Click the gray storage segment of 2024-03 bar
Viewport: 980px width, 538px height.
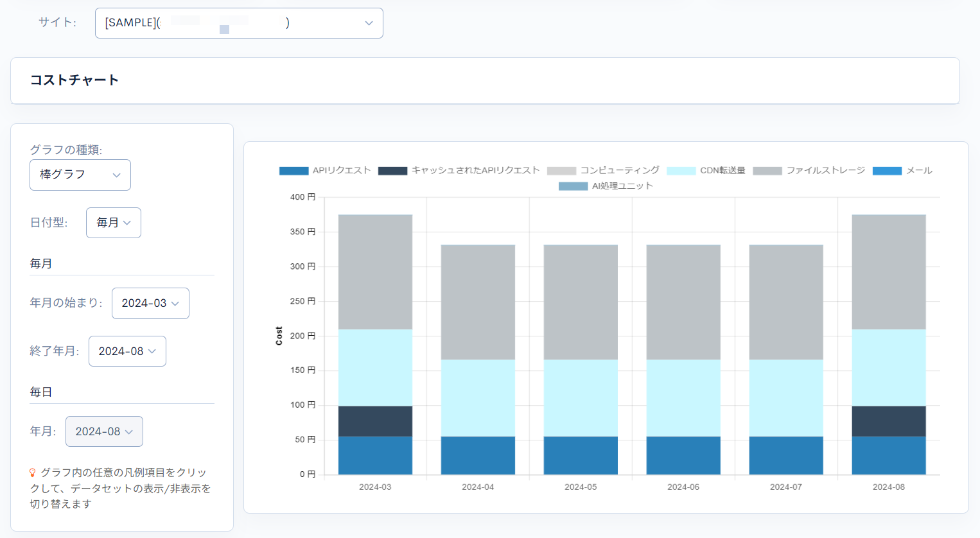(375, 272)
